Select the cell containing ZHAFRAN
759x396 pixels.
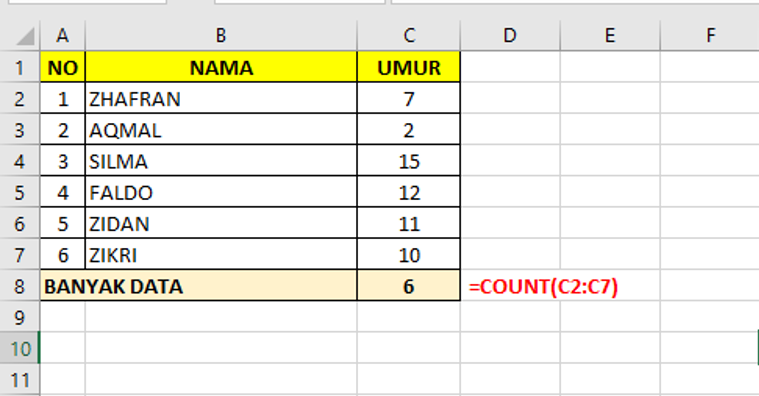coord(221,98)
